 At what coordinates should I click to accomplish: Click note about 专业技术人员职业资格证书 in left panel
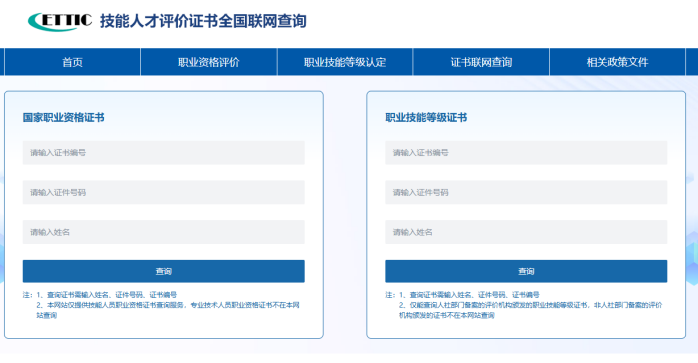168,310
